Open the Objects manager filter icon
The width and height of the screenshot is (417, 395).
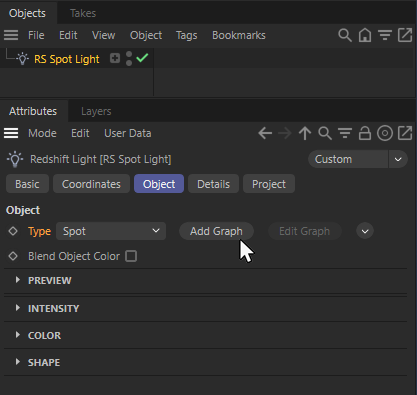(x=385, y=35)
